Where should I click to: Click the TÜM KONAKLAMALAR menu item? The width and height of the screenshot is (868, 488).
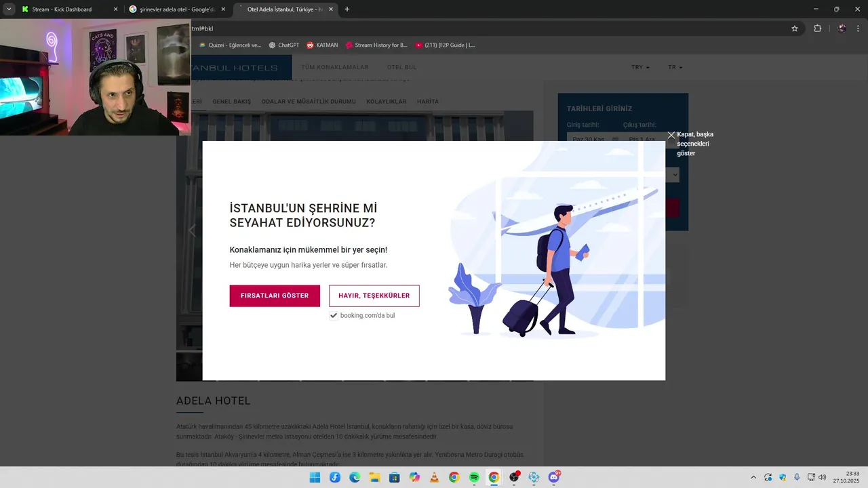coord(335,67)
